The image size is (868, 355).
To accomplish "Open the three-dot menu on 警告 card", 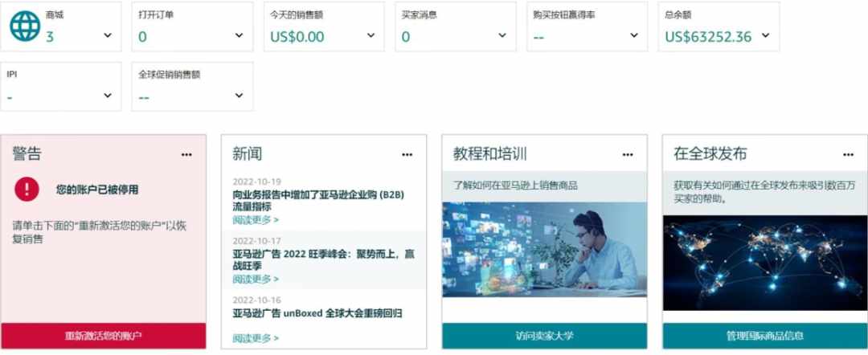I will click(186, 155).
